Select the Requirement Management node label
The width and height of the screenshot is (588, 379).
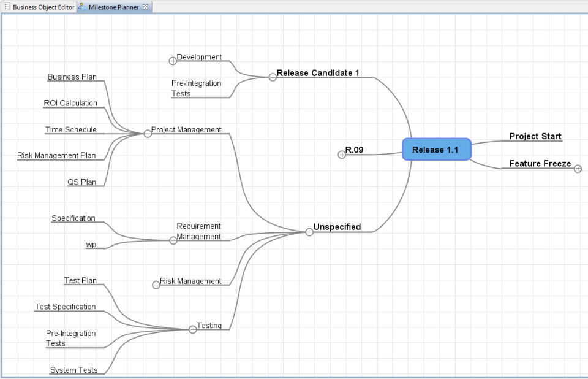tap(198, 231)
